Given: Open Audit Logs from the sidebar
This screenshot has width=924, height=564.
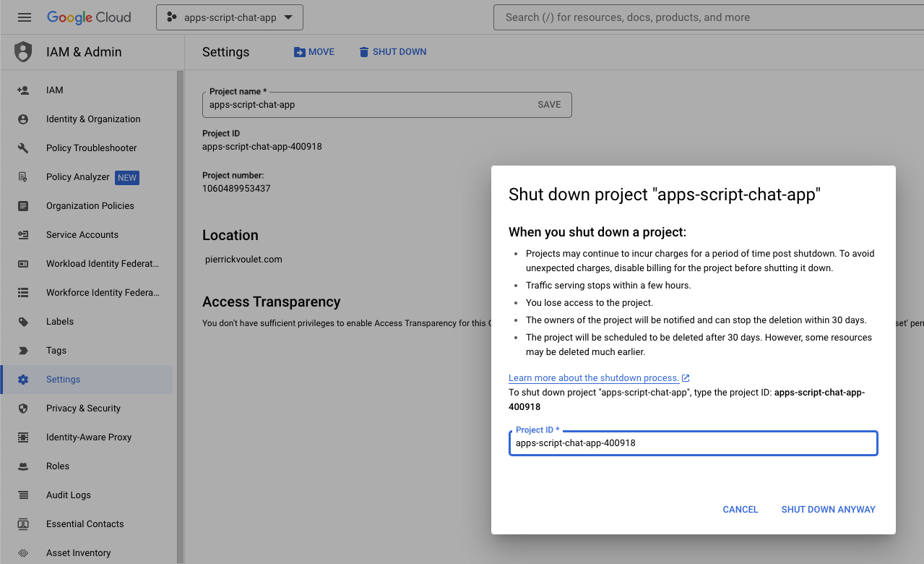Looking at the screenshot, I should [69, 495].
